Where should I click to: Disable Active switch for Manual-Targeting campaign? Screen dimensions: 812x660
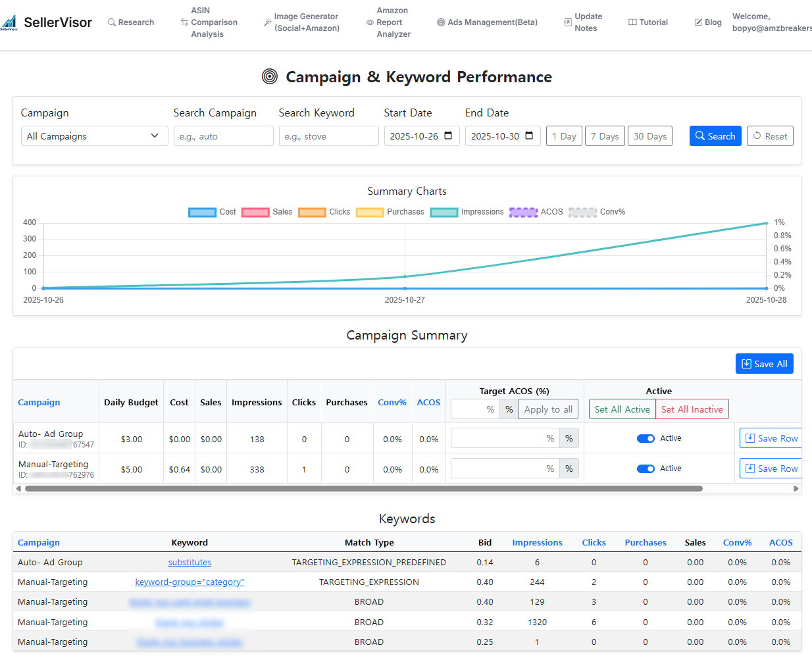[x=646, y=469]
